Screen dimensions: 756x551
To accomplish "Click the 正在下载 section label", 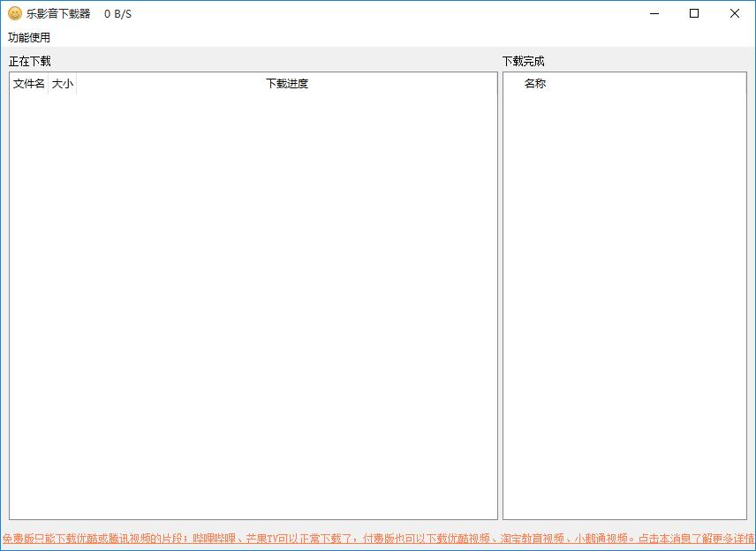I will pos(30,61).
